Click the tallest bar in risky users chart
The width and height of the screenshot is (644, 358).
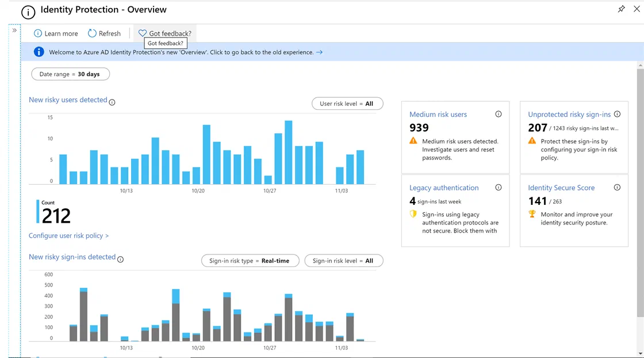tap(288, 152)
